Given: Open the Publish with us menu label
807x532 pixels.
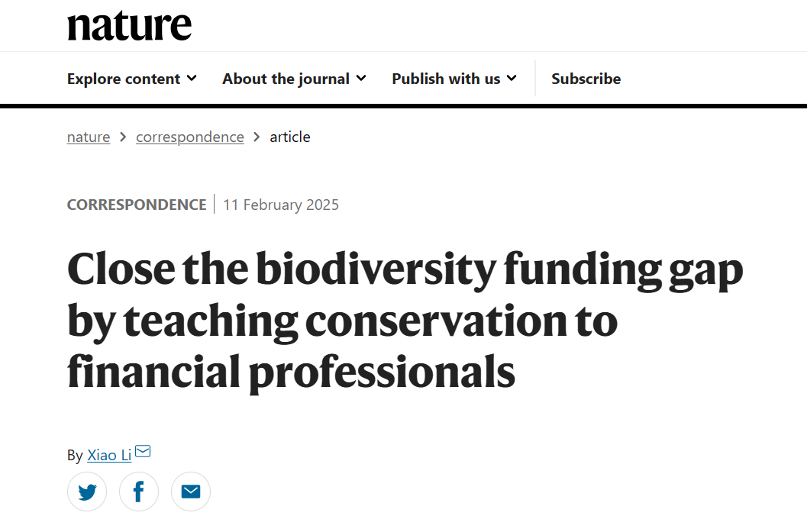Looking at the screenshot, I should pyautogui.click(x=446, y=79).
